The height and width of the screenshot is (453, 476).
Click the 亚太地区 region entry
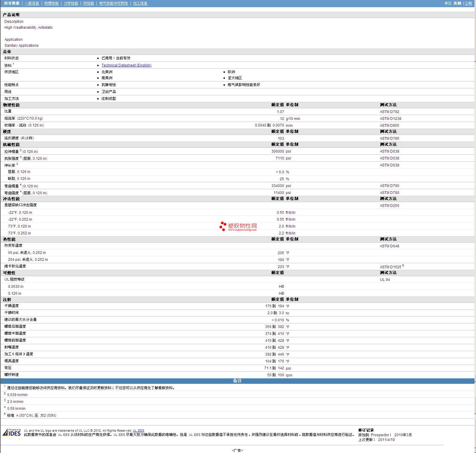pos(235,78)
